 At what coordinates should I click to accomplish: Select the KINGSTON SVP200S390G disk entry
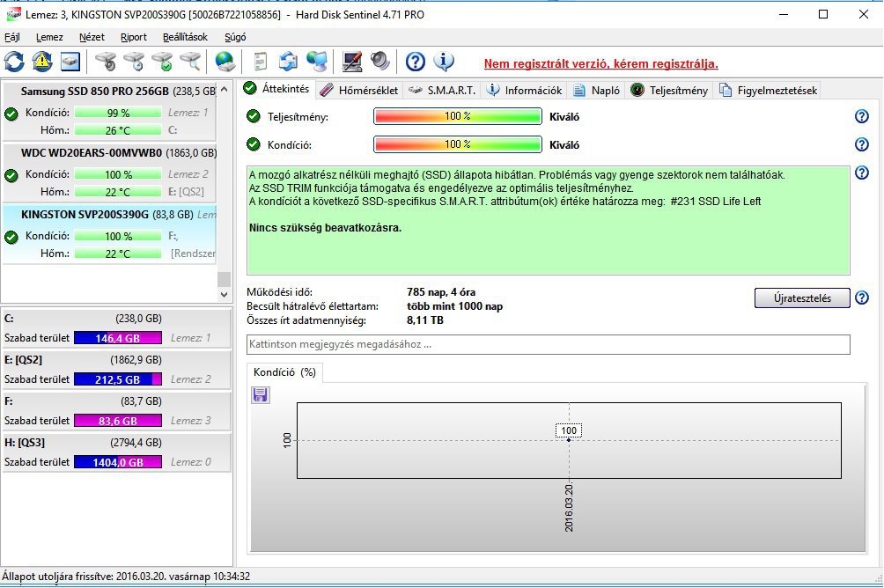click(x=109, y=234)
